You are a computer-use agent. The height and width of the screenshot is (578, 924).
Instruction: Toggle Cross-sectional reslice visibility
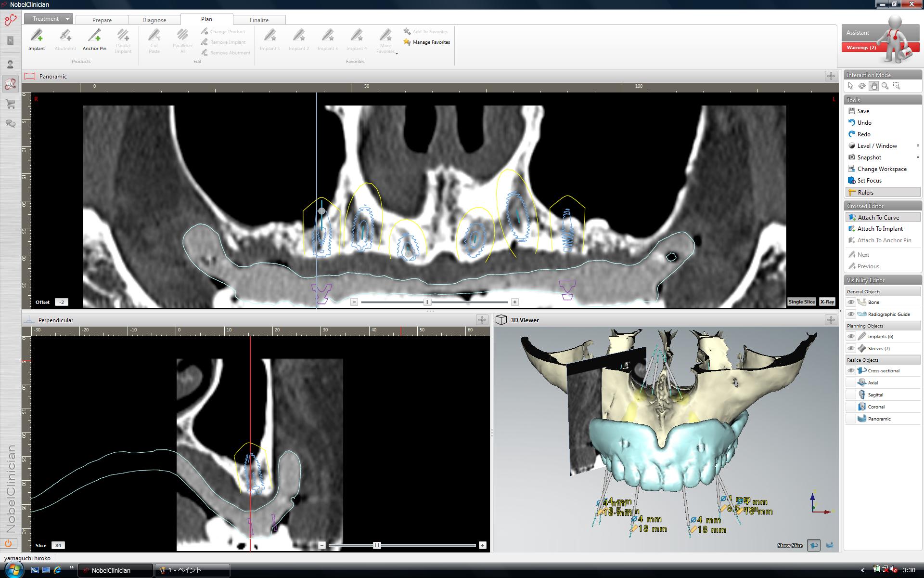(x=851, y=370)
